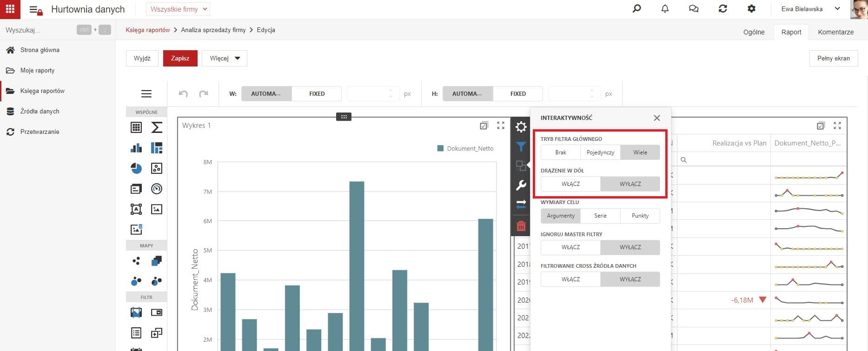The width and height of the screenshot is (868, 351).
Task: Open the Wszystkie firmy dropdown
Action: pyautogui.click(x=178, y=9)
